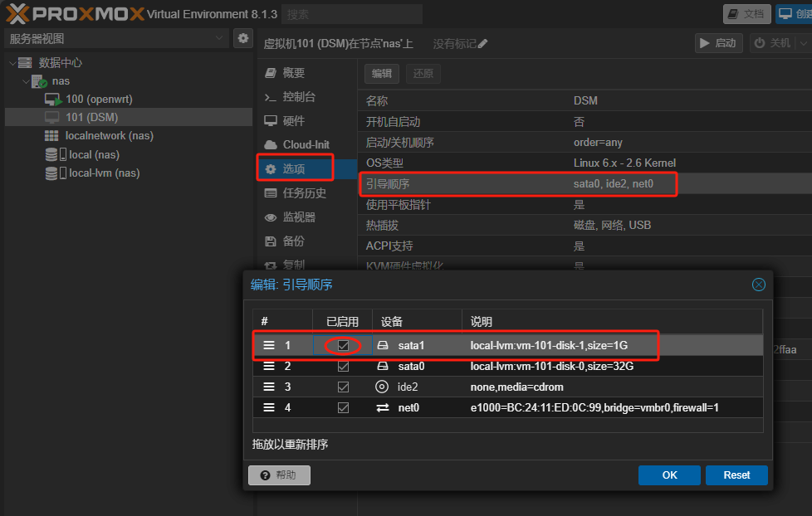This screenshot has width=812, height=516.
Task: Select the OS类型 option row
Action: click(585, 163)
